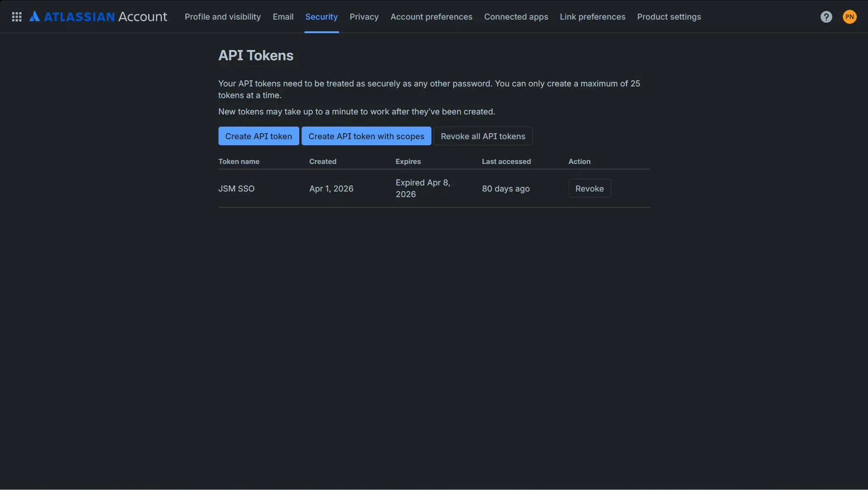Open the Privacy tab
Image resolution: width=868 pixels, height=490 pixels.
(364, 17)
